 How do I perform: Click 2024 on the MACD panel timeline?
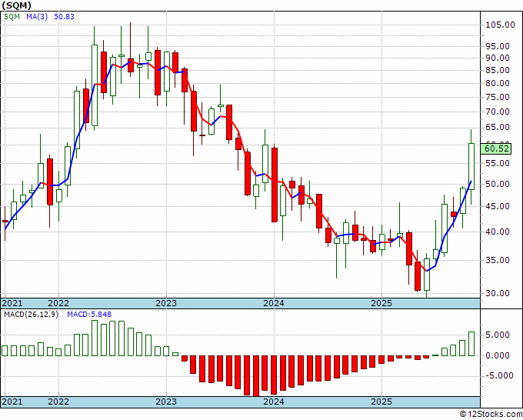coord(274,402)
